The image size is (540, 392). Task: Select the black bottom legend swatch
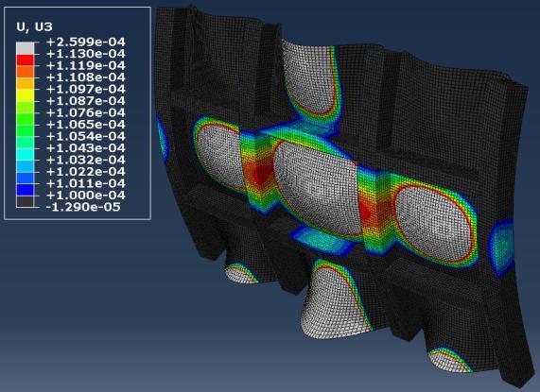coord(26,201)
